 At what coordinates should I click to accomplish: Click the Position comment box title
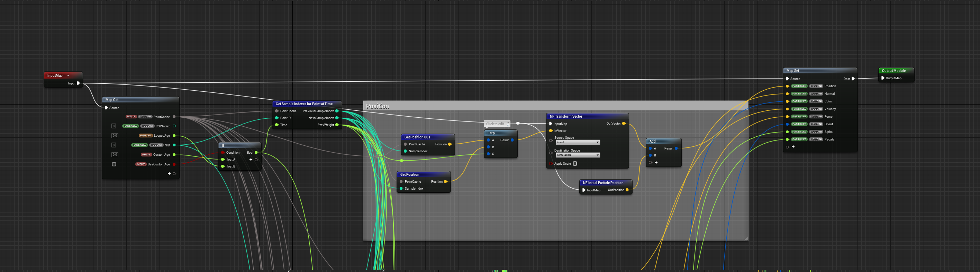point(378,106)
